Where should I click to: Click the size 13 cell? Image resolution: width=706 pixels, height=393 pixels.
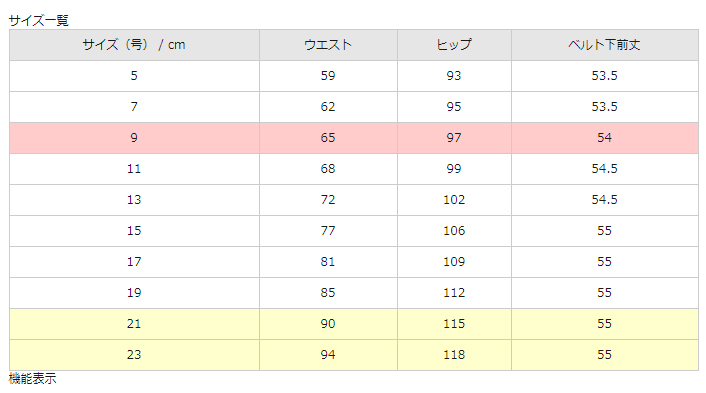pos(134,200)
